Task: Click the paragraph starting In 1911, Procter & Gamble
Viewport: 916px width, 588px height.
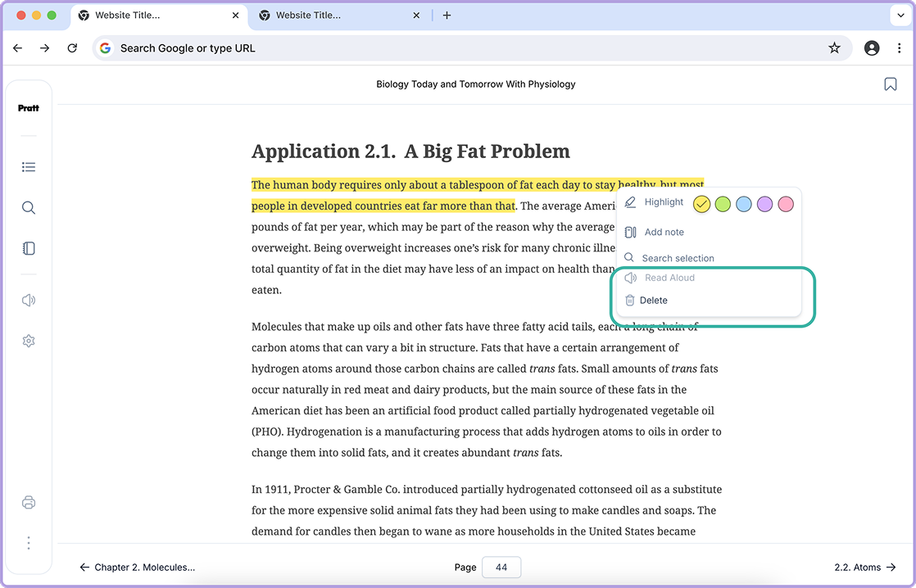Action: tap(486, 510)
